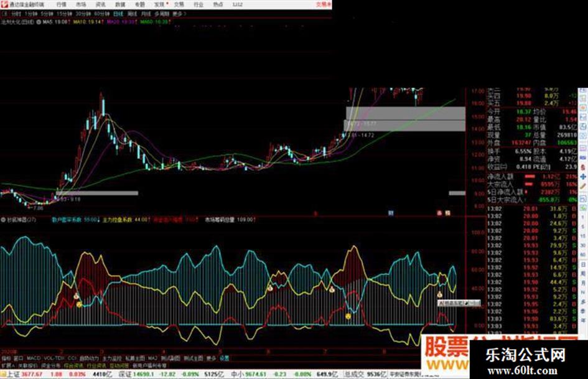Image resolution: width=588 pixels, height=379 pixels.
Task: Click the 上证 index value in status bar
Action: [32, 374]
